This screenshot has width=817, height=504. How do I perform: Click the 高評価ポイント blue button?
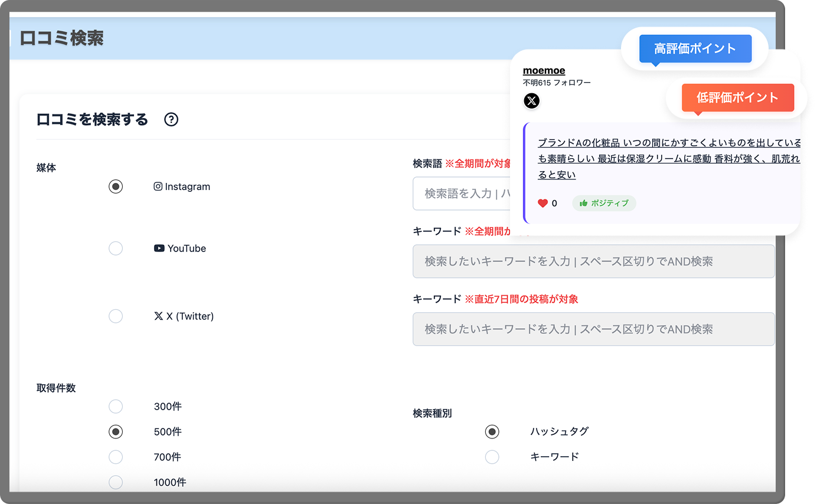point(695,48)
